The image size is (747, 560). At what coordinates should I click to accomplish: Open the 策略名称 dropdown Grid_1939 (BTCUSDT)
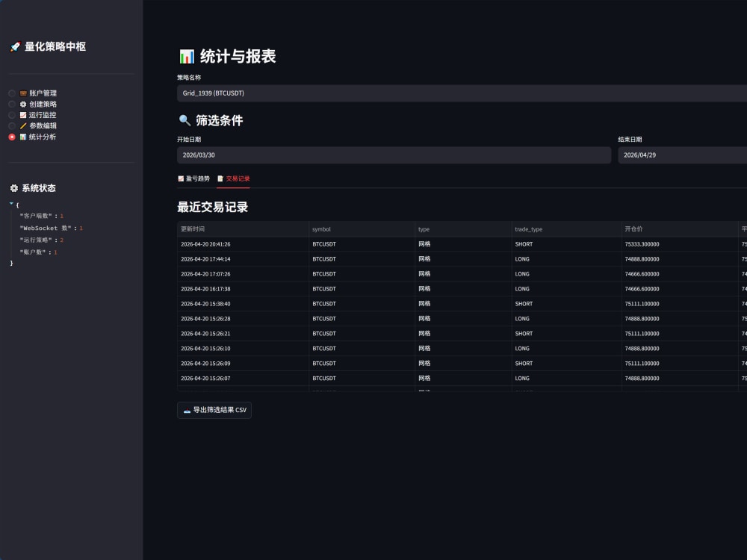[462, 93]
